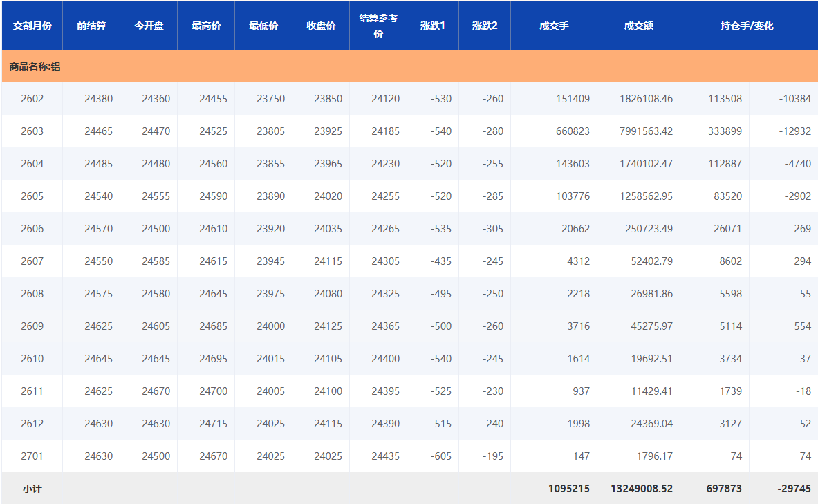The image size is (818, 504).
Task: Select the 今开盘 column header
Action: (x=149, y=26)
